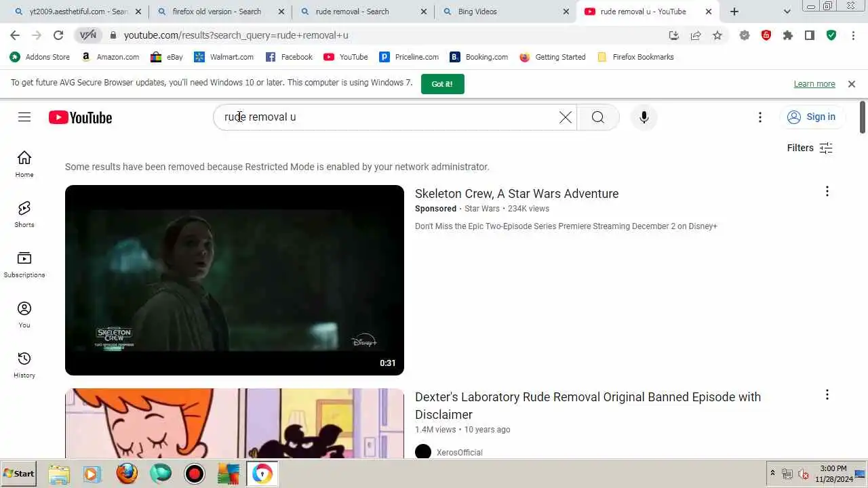The image size is (868, 488).
Task: Open Walmart.com bookmark
Action: click(x=224, y=57)
